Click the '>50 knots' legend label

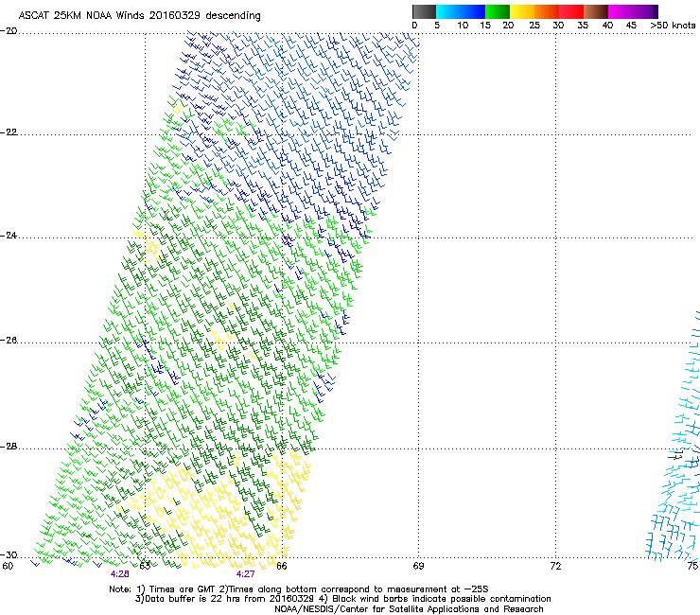(673, 26)
